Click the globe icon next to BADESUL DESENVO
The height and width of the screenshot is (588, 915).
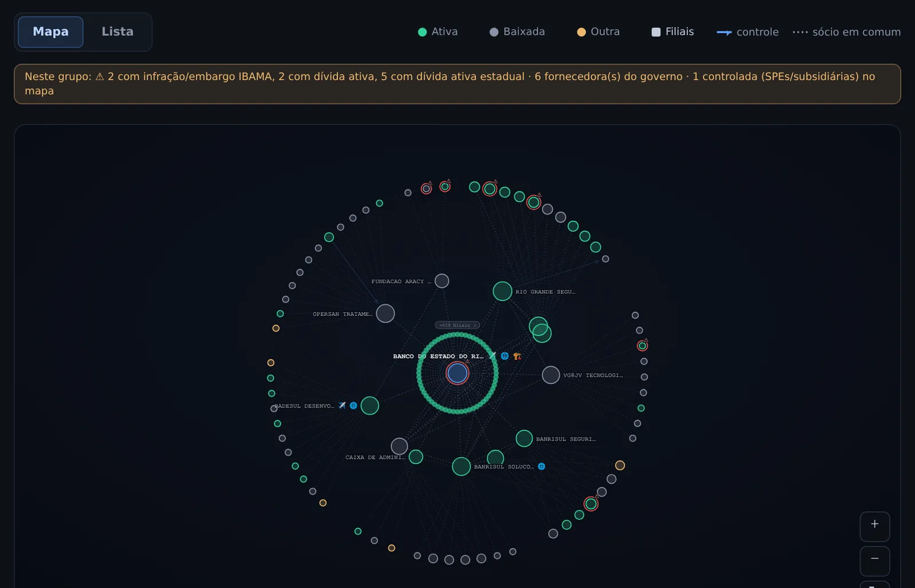click(x=353, y=406)
